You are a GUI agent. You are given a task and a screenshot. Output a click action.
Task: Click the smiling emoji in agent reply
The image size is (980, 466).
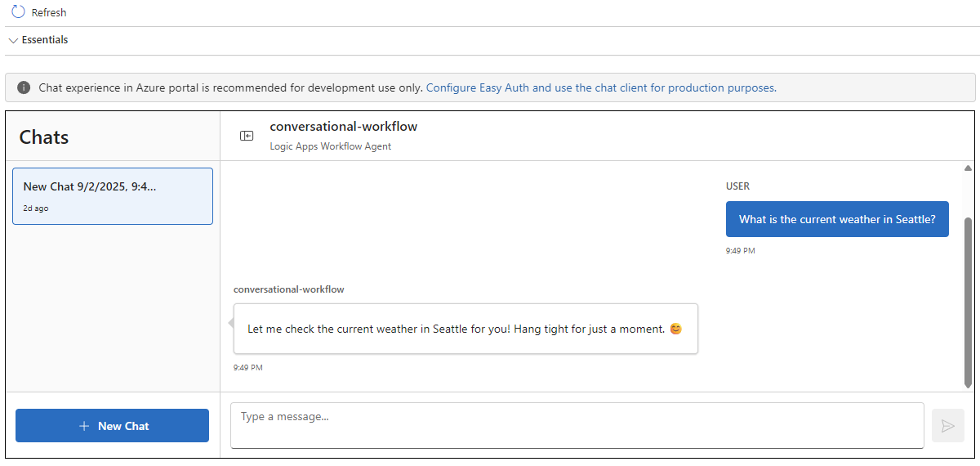click(x=675, y=329)
